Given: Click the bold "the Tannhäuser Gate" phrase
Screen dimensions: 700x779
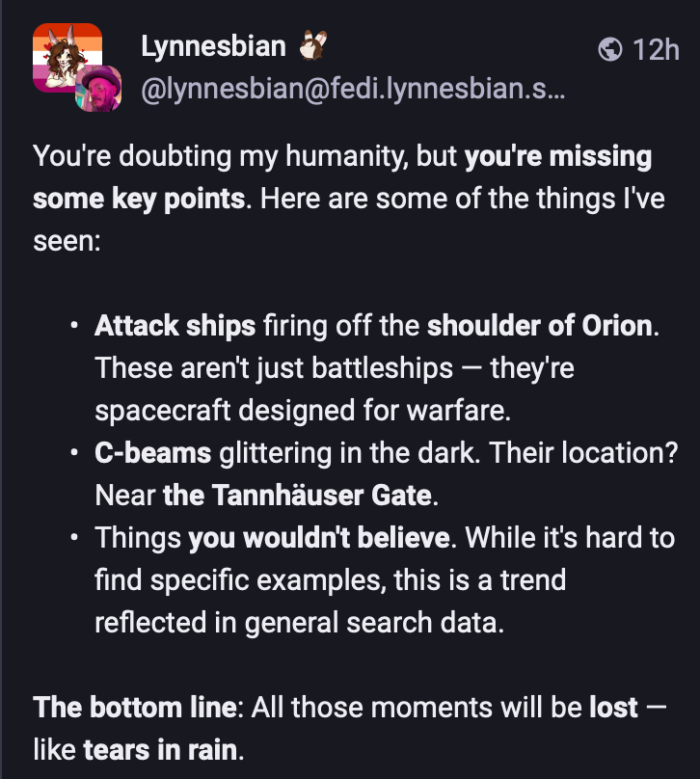Looking at the screenshot, I should click(x=296, y=495).
